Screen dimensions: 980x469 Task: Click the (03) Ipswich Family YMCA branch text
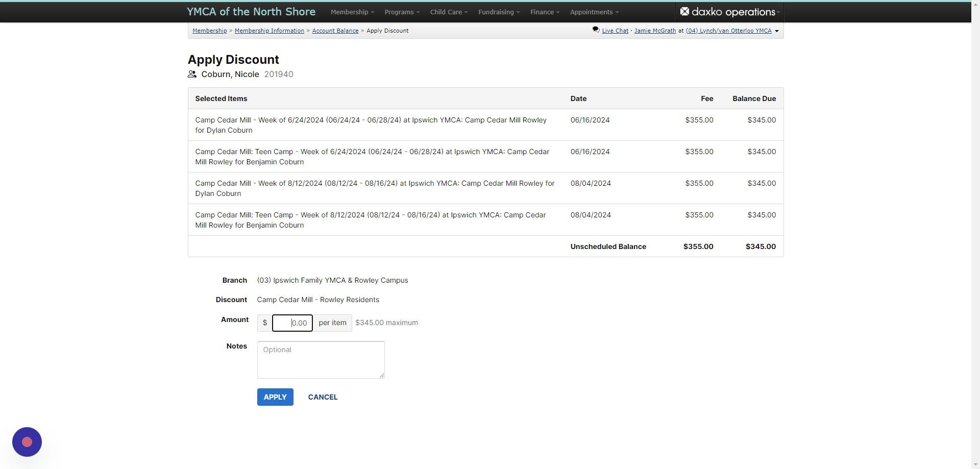pyautogui.click(x=333, y=280)
